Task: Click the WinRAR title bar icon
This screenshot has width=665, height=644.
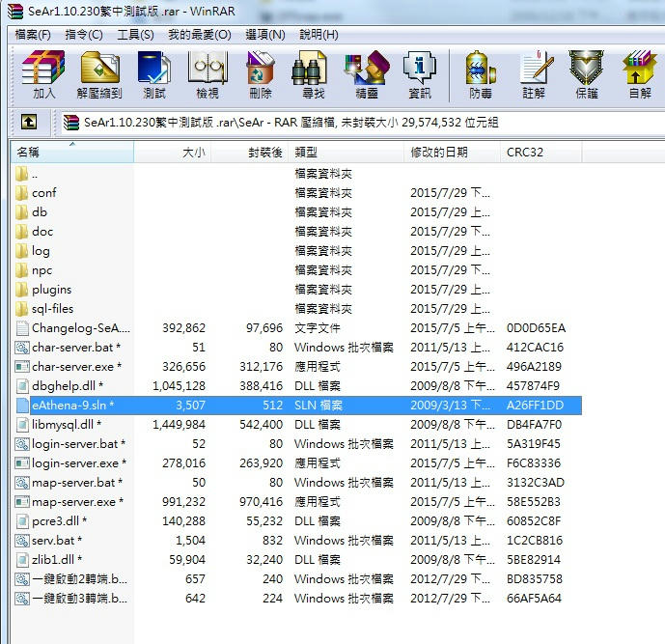Action: point(15,12)
